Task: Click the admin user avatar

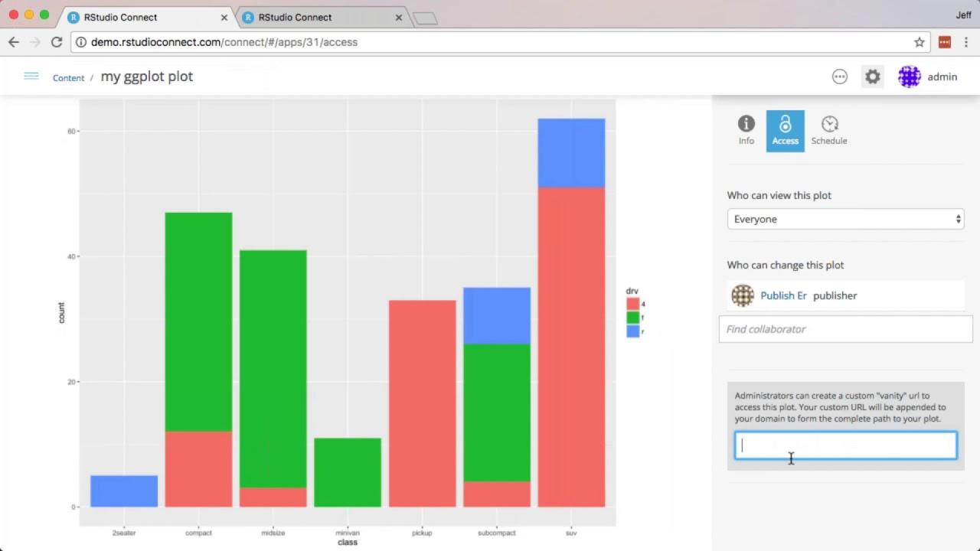Action: click(909, 77)
